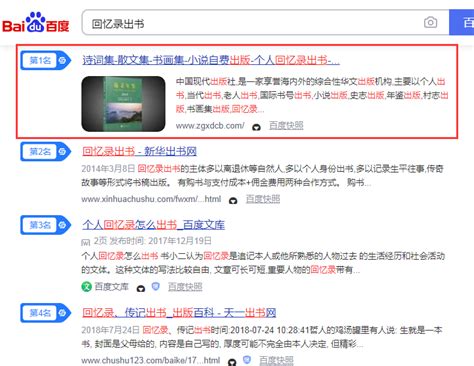The image size is (474, 366).
Task: Click the 第1名 rank badge
Action: click(45, 60)
